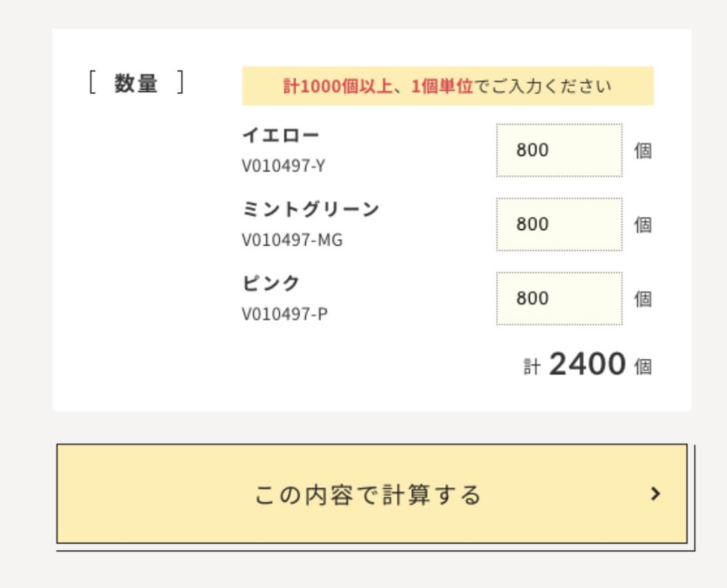The width and height of the screenshot is (727, 588).
Task: Click the total quantity 2400
Action: [587, 365]
